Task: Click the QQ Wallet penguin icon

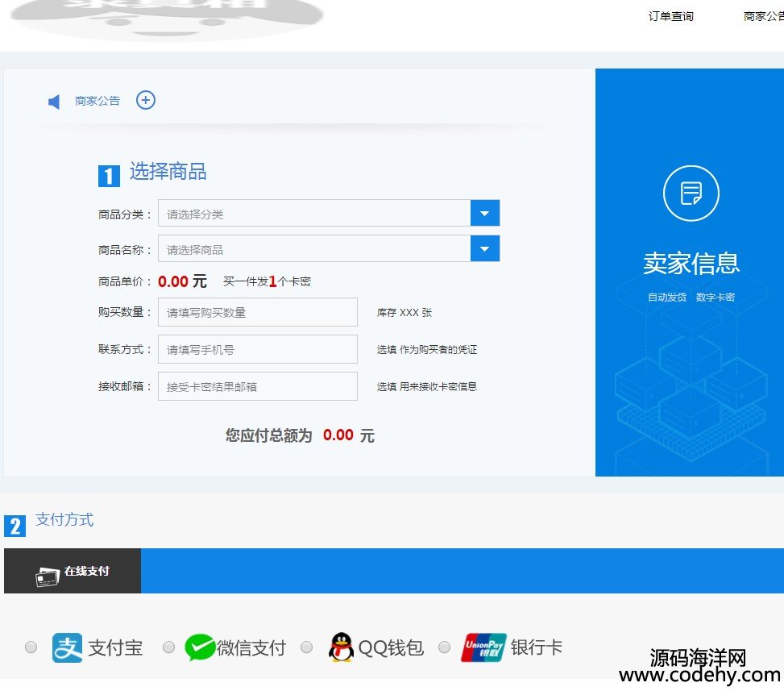Action: pos(341,647)
